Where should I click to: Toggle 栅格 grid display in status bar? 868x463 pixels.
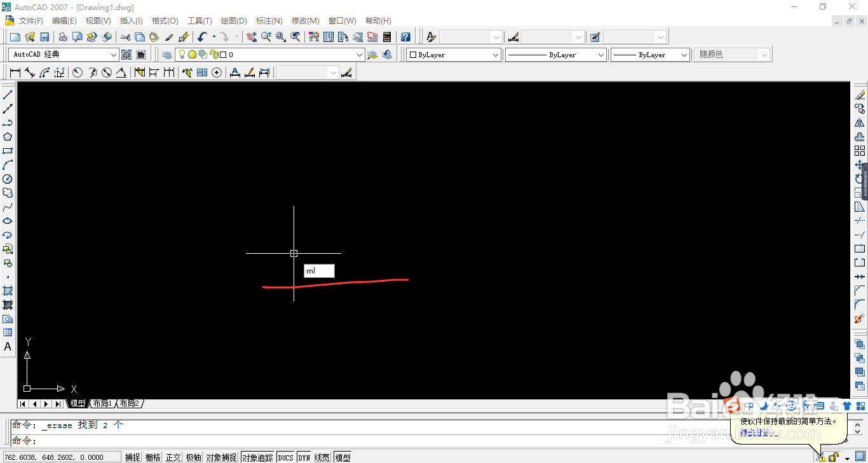(x=153, y=457)
